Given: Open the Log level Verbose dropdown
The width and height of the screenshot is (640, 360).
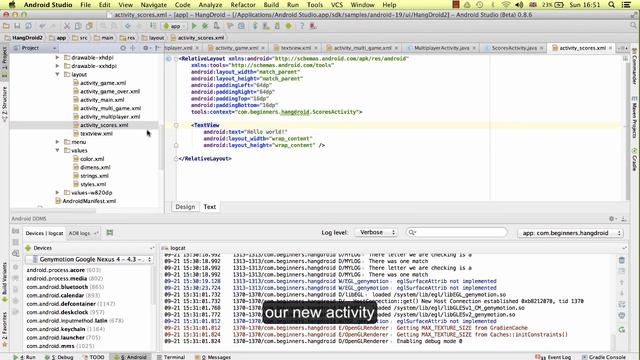Looking at the screenshot, I should [x=376, y=232].
